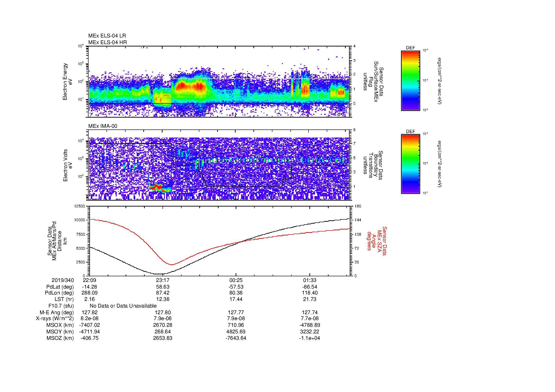Click the 'MSOZ (km)' row label
555x392 pixels.
pos(60,338)
